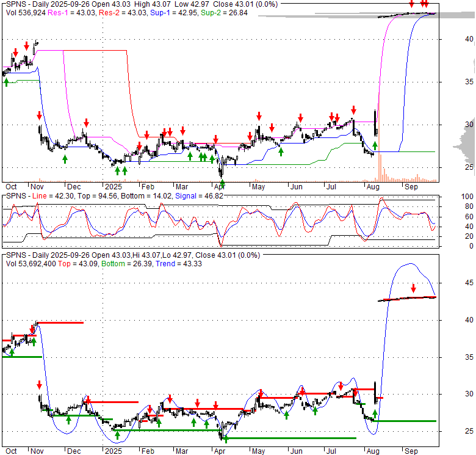Click the '45' price label on bottom chart

pyautogui.click(x=469, y=283)
